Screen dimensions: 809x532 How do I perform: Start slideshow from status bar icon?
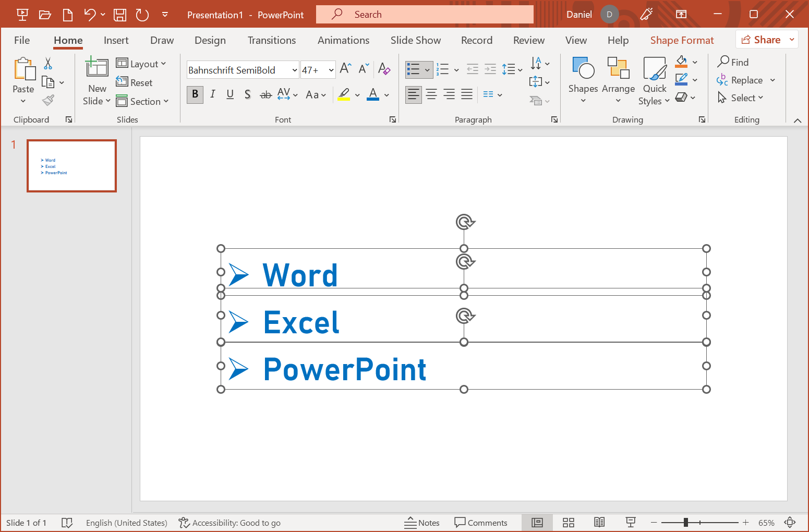pos(631,522)
